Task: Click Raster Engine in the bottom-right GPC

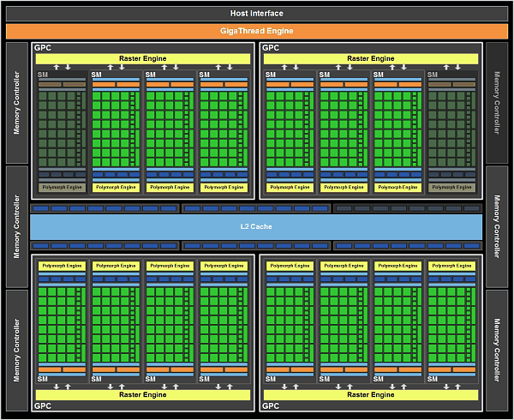Action: [x=371, y=395]
